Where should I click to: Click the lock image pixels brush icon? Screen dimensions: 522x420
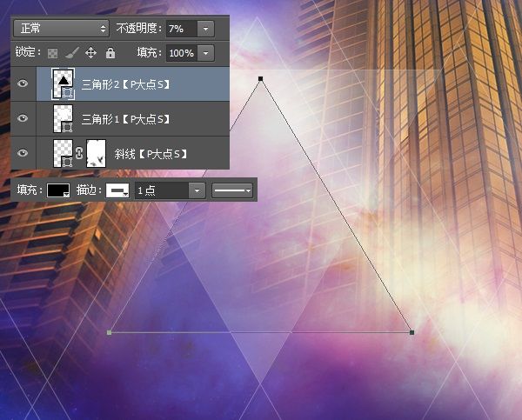tap(71, 52)
